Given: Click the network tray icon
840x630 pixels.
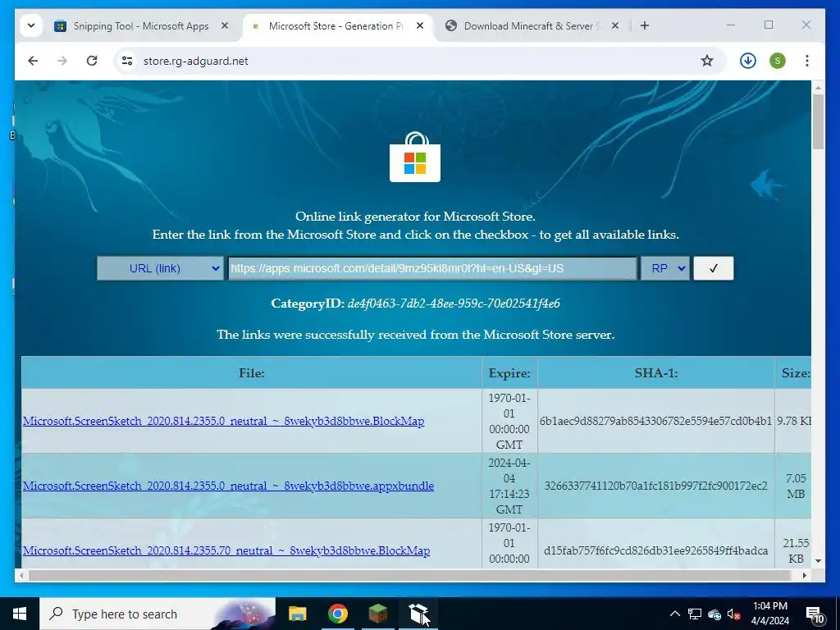Looking at the screenshot, I should 695,614.
